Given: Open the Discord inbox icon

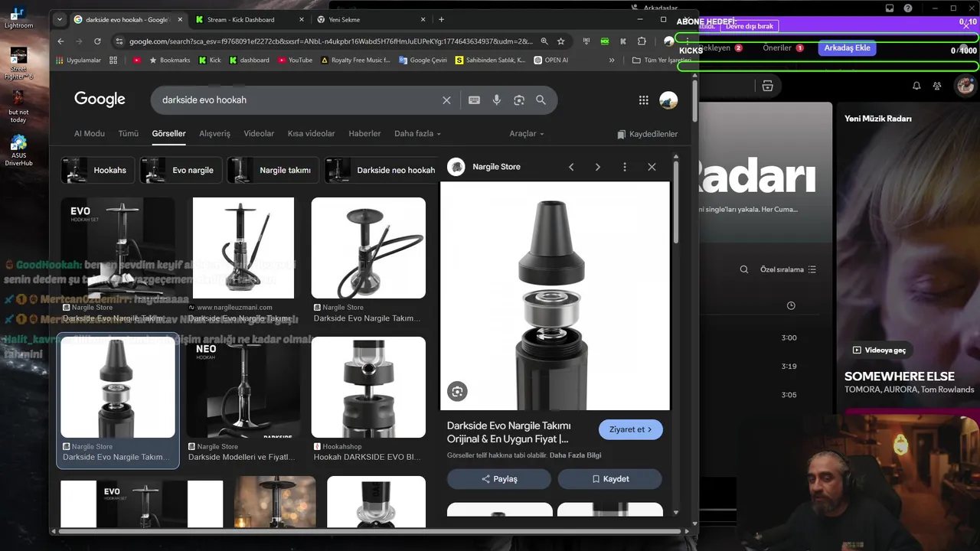Looking at the screenshot, I should click(890, 8).
